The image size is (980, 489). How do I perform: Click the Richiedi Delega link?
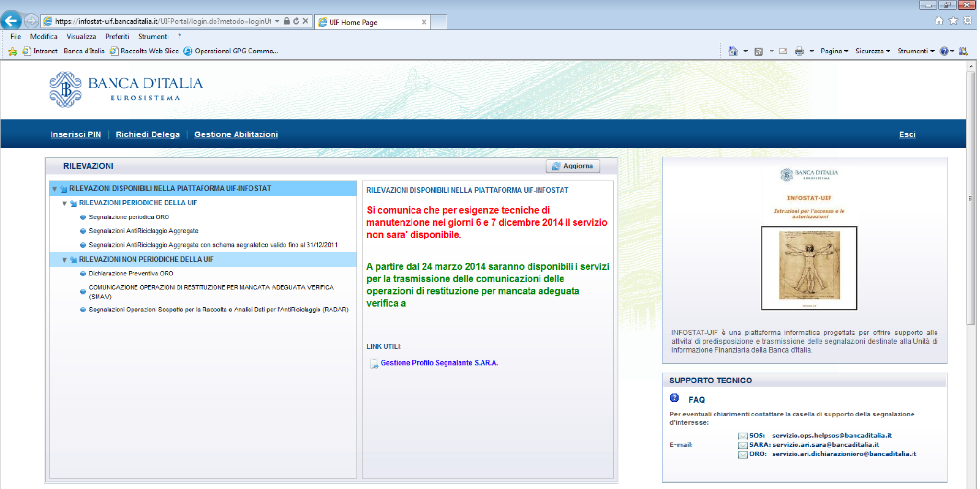(x=148, y=135)
